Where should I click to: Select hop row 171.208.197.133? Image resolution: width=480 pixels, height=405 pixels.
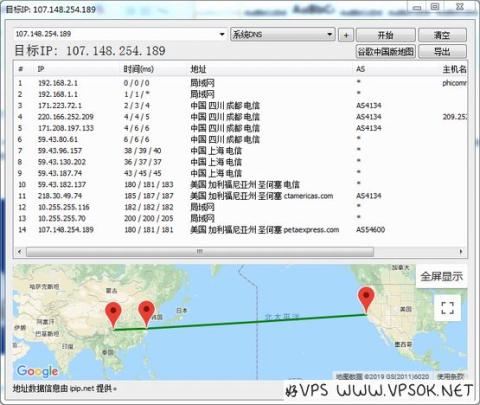(x=240, y=128)
